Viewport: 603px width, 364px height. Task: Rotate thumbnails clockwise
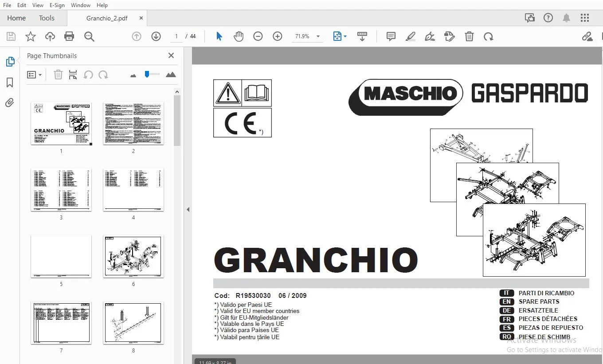(x=103, y=75)
